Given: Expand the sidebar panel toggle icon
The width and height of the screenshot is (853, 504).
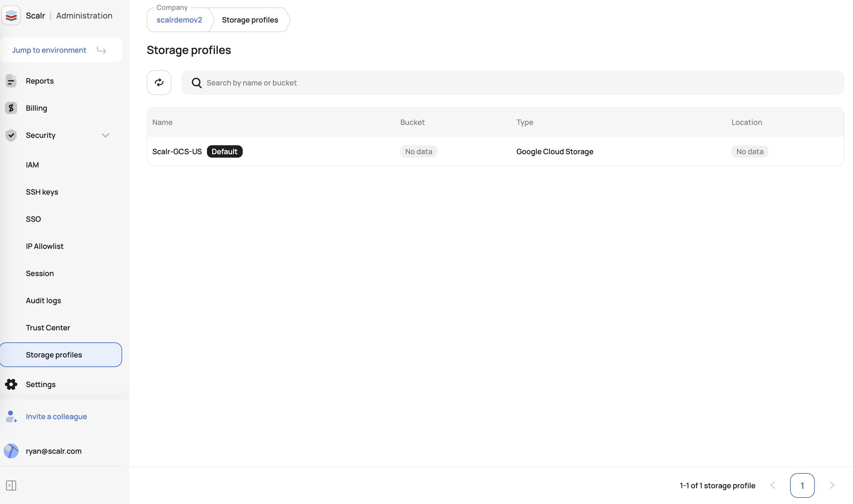Looking at the screenshot, I should click(11, 485).
